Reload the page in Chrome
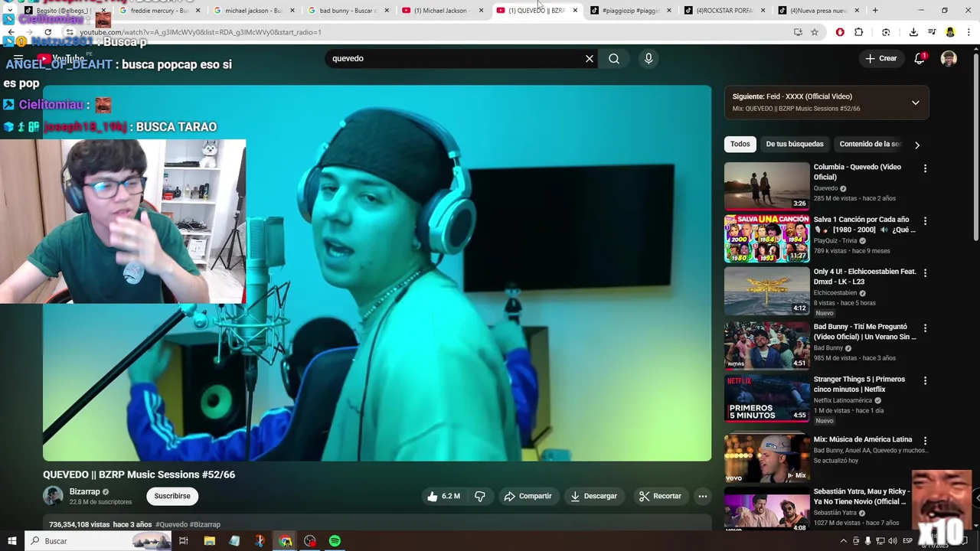Image resolution: width=980 pixels, height=551 pixels. click(47, 32)
